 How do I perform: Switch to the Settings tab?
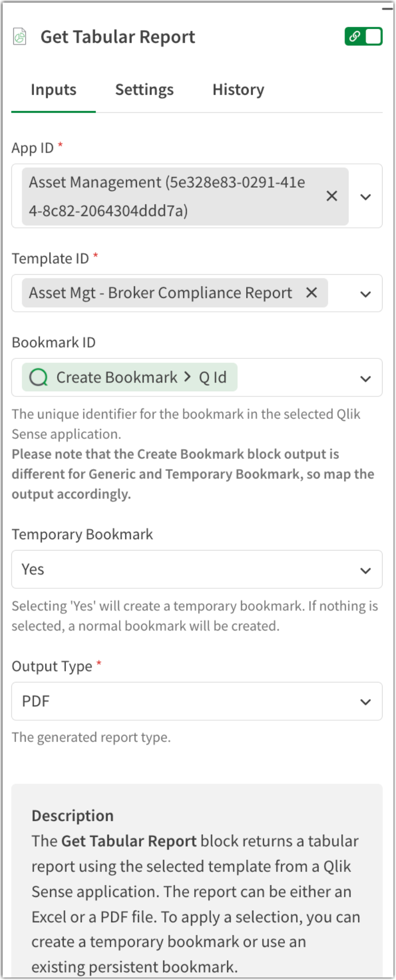(x=144, y=89)
